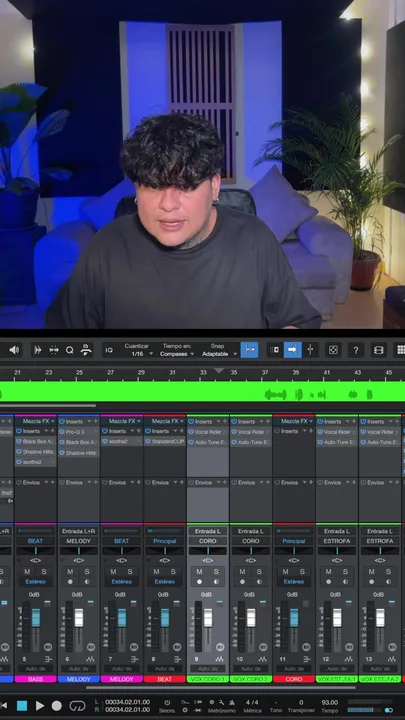Viewport: 405px width, 720px height.
Task: Toggle the Loop button in transport
Action: coord(78,706)
